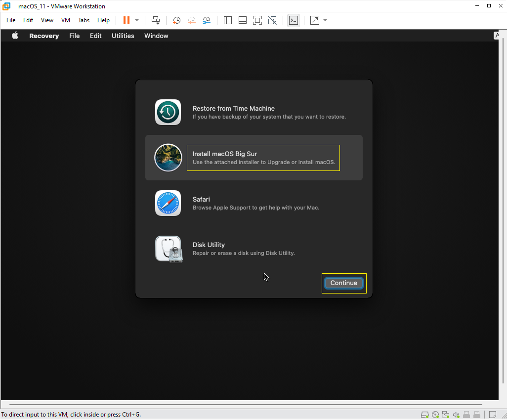Click the CD/DVD drive status icon
Viewport: 507px width, 420px height.
[435, 415]
